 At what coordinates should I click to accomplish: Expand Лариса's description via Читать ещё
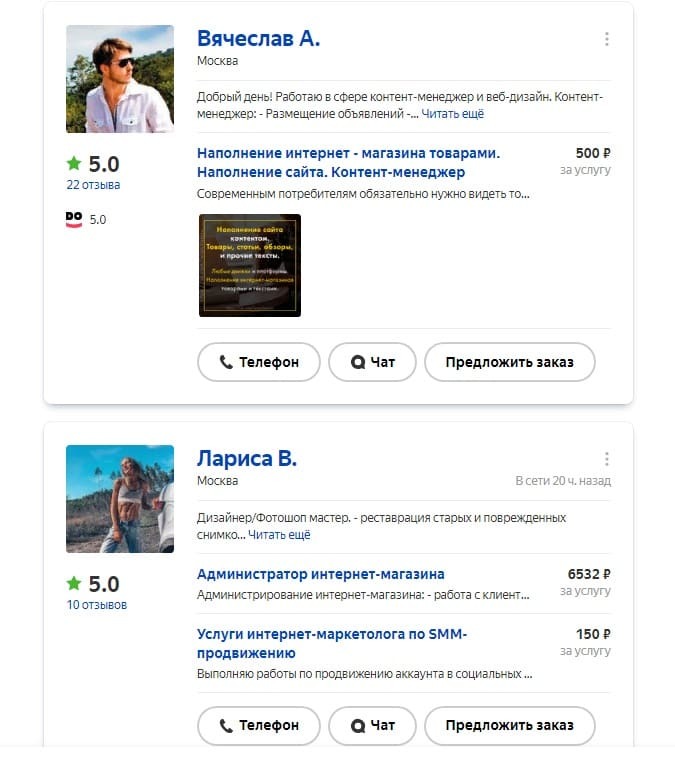coord(279,535)
